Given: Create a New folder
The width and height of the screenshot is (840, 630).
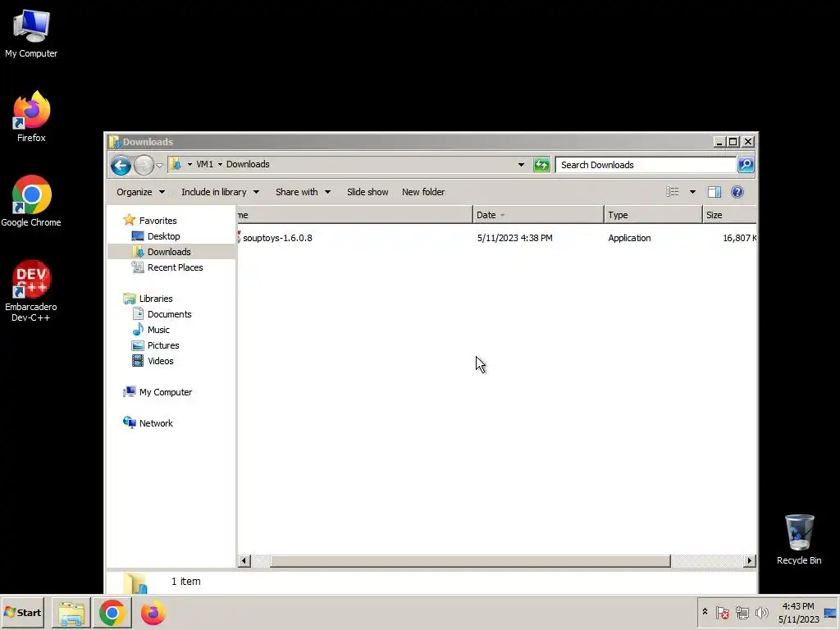Looking at the screenshot, I should click(x=423, y=192).
